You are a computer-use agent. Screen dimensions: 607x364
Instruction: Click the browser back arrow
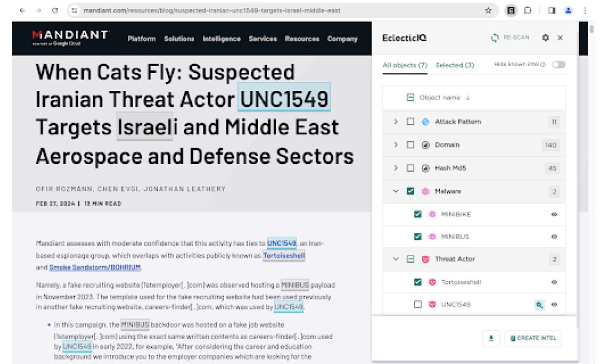[x=22, y=10]
